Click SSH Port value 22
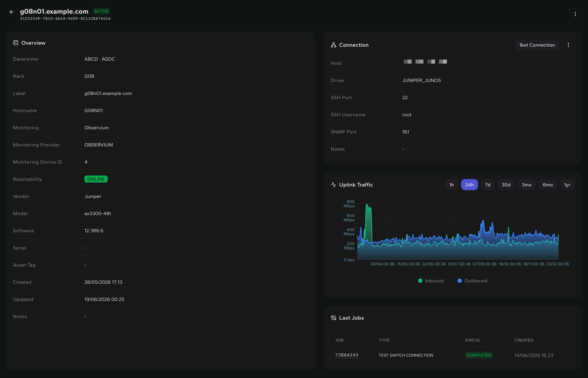This screenshot has width=588, height=378. coord(405,98)
